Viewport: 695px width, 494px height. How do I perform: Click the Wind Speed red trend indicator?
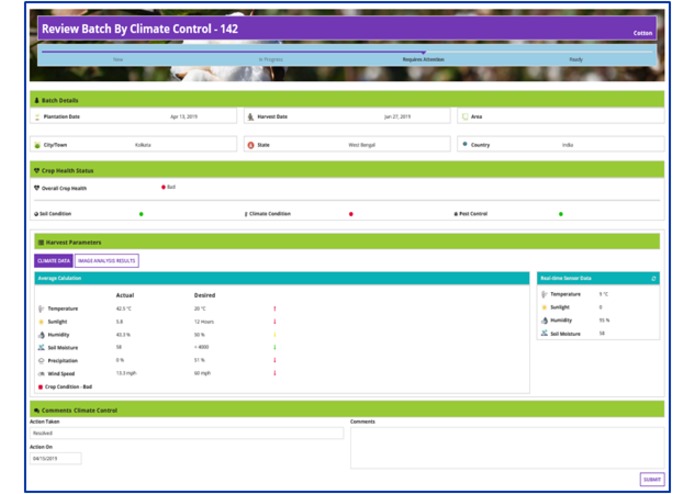(275, 373)
